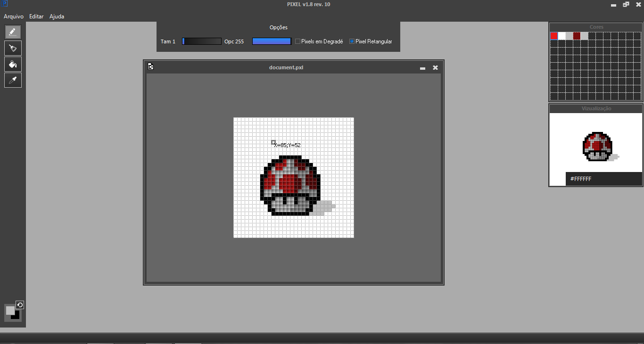Pick the gray swatch right after dark red

click(x=584, y=36)
